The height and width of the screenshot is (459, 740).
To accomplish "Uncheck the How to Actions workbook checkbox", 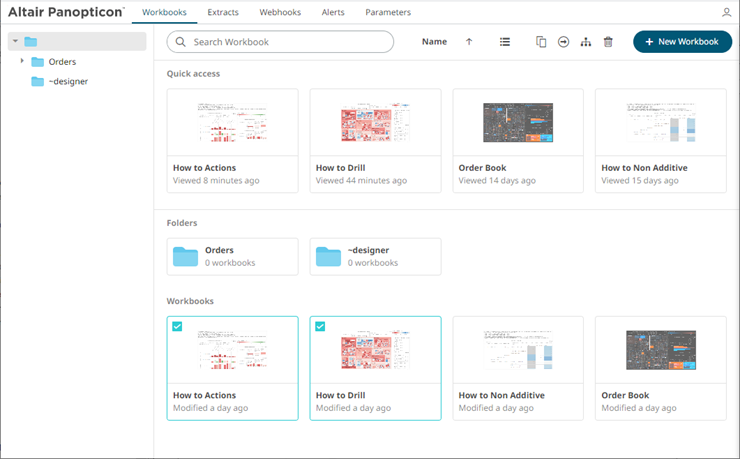I will (x=178, y=326).
